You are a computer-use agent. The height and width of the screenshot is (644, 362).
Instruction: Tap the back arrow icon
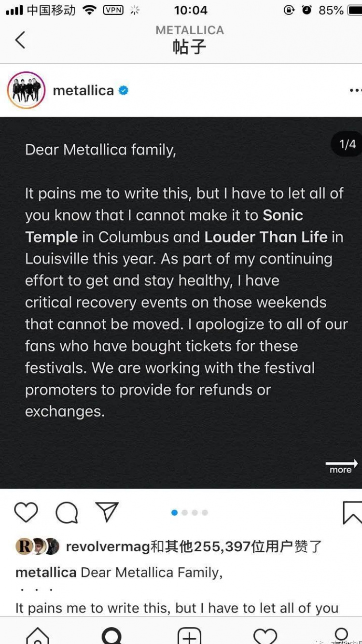20,40
